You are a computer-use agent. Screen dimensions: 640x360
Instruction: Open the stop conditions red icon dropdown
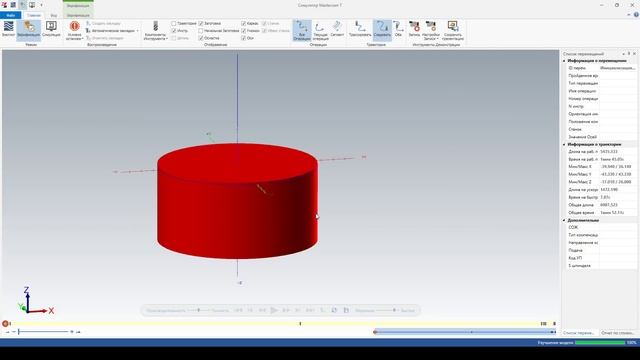(74, 30)
